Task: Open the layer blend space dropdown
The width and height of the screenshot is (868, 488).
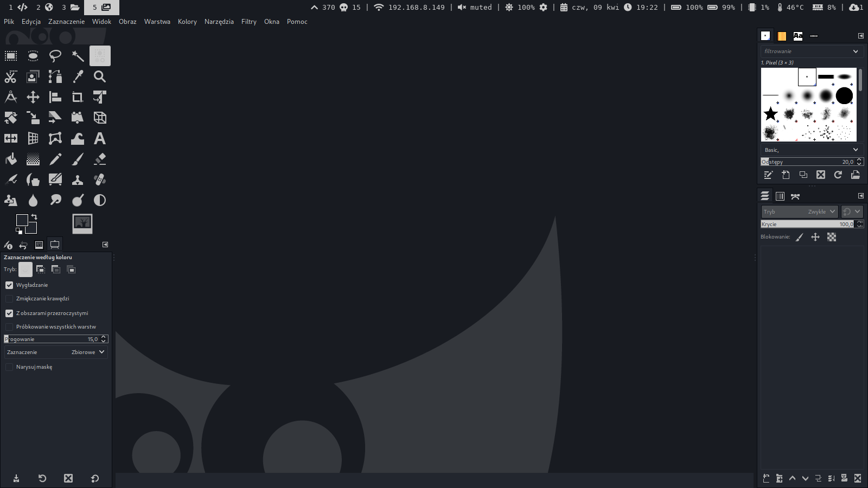Action: pos(852,211)
